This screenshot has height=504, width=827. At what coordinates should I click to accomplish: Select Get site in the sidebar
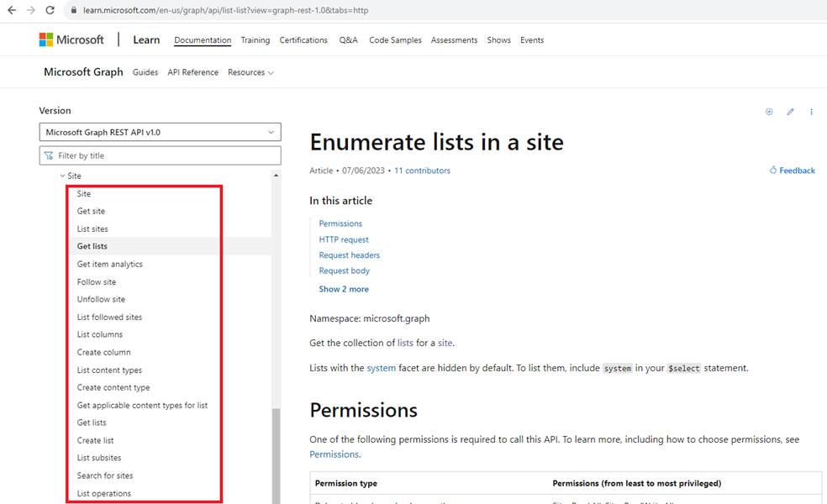[91, 211]
